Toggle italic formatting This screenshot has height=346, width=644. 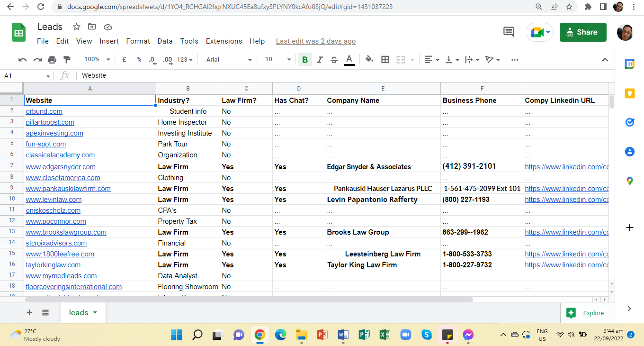(x=320, y=60)
